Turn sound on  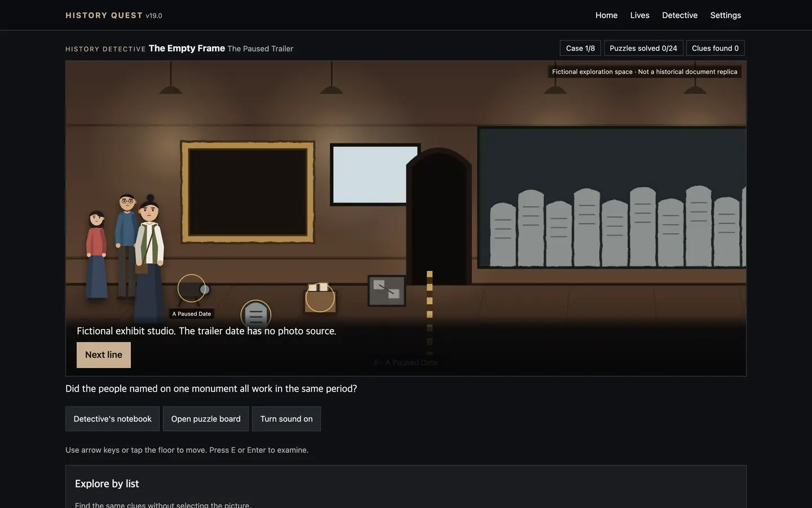coord(286,419)
